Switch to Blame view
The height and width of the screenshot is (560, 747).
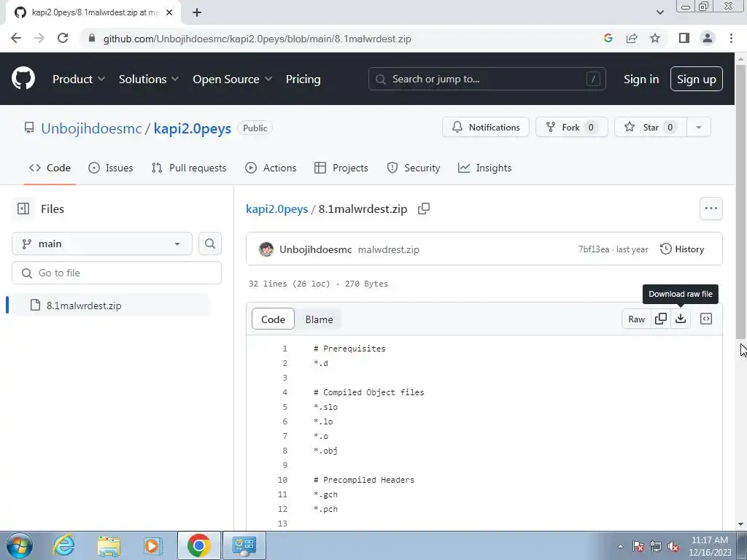[320, 319]
